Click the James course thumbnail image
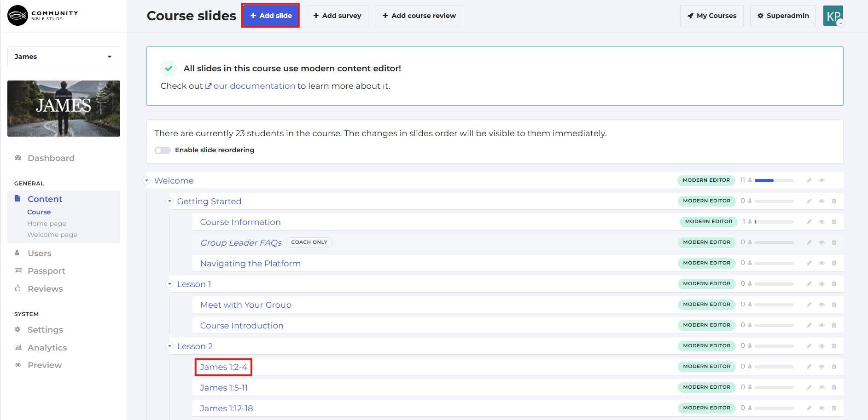This screenshot has width=868, height=420. pyautogui.click(x=64, y=109)
